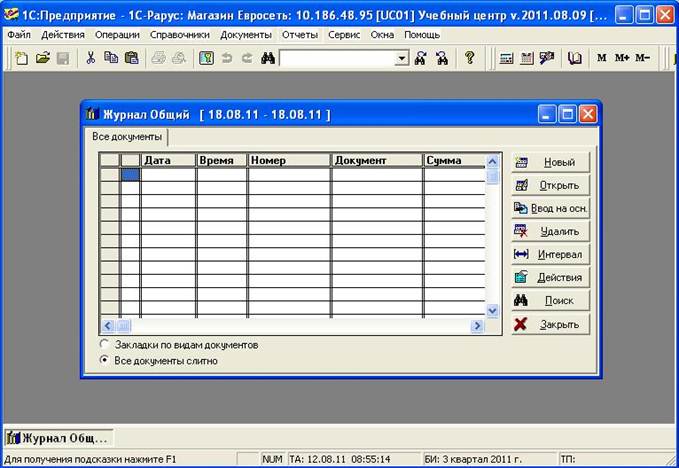Click into the toolbar search text field
Image resolution: width=679 pixels, height=468 pixels.
[x=338, y=58]
